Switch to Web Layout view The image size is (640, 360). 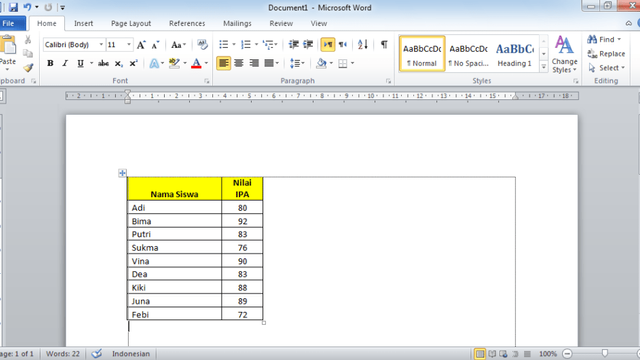tap(503, 354)
